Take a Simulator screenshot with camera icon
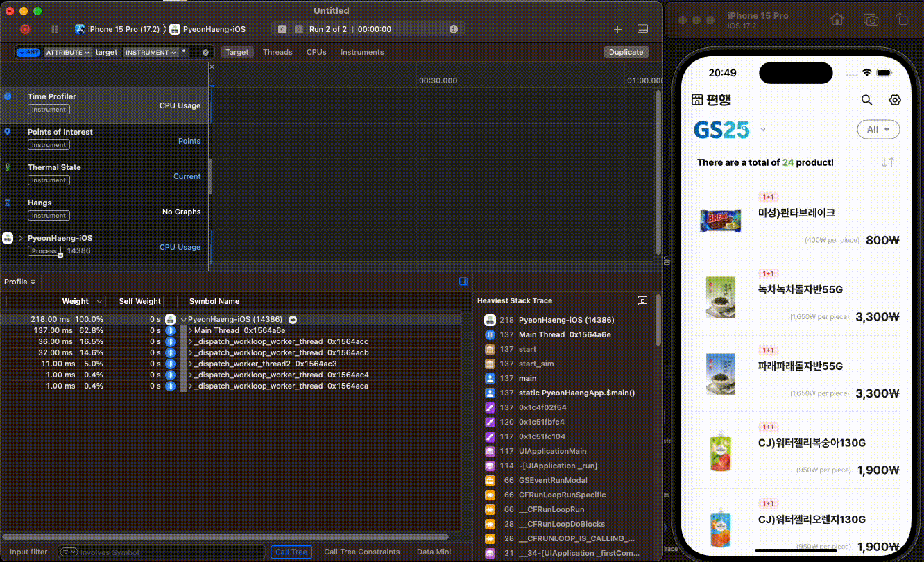 click(x=871, y=20)
